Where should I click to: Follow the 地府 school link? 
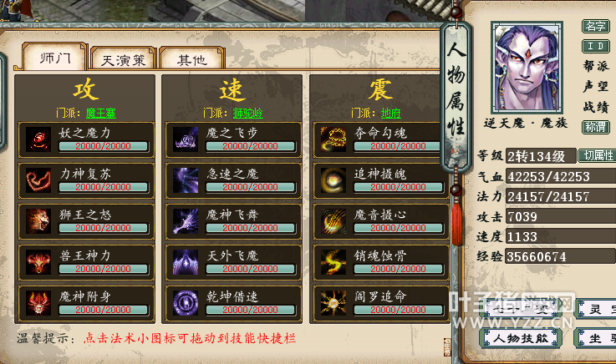391,114
